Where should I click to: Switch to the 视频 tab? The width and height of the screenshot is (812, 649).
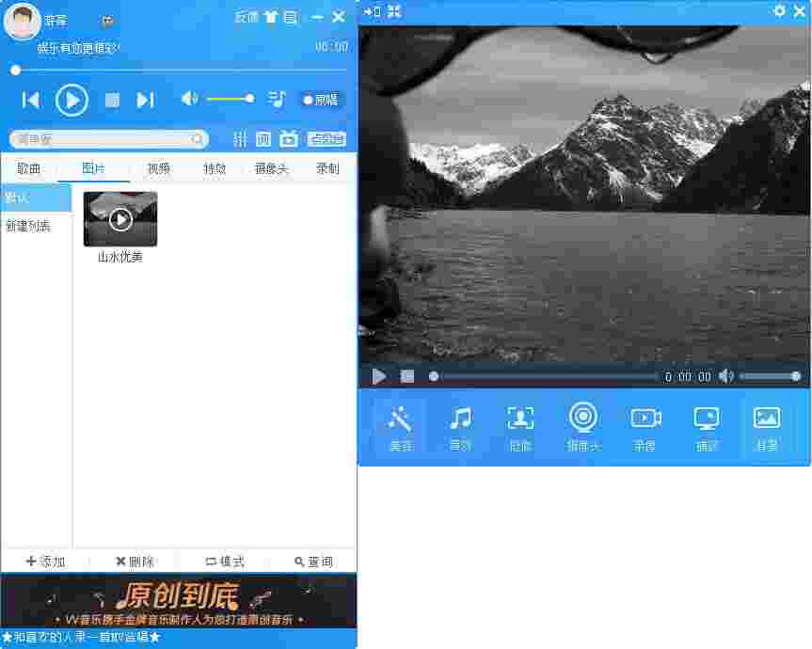(157, 169)
